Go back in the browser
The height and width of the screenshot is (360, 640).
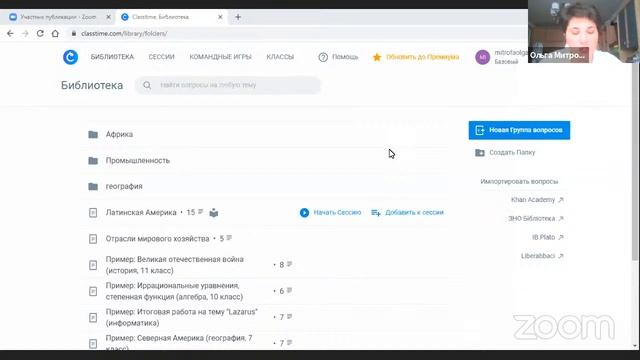10,33
